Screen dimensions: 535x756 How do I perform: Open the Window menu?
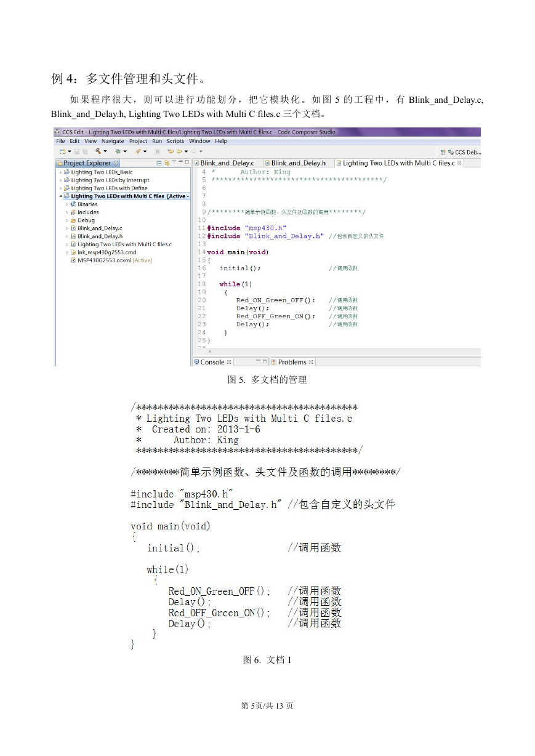199,141
